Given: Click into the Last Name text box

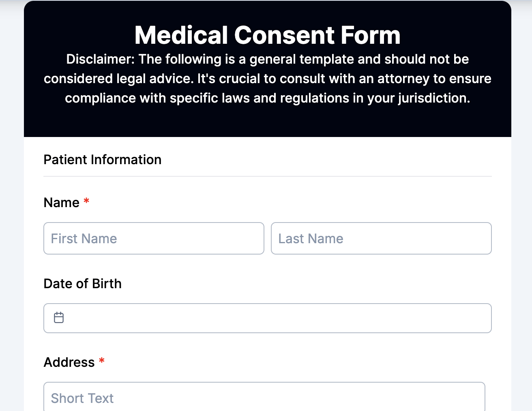Looking at the screenshot, I should [381, 238].
